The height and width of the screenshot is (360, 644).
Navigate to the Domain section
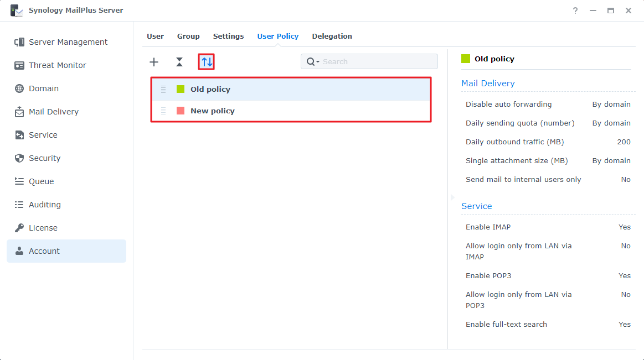pyautogui.click(x=43, y=88)
